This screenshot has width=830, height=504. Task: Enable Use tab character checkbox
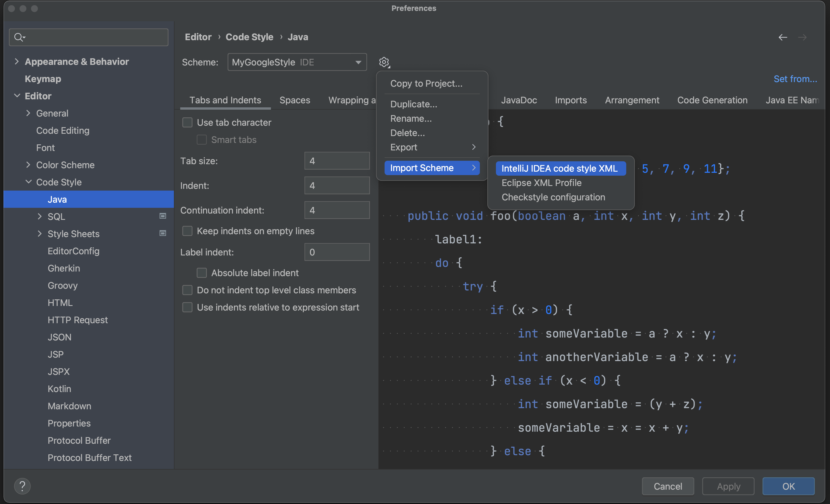[x=187, y=122]
